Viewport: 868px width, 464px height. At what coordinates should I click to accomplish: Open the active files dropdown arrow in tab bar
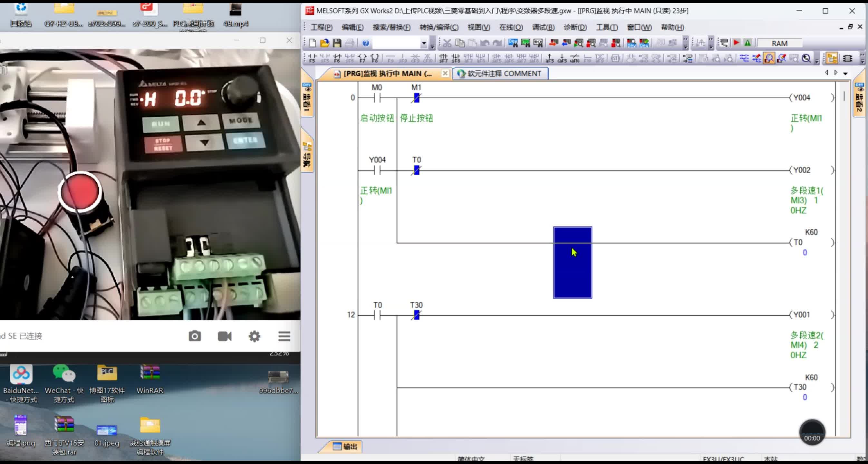845,73
